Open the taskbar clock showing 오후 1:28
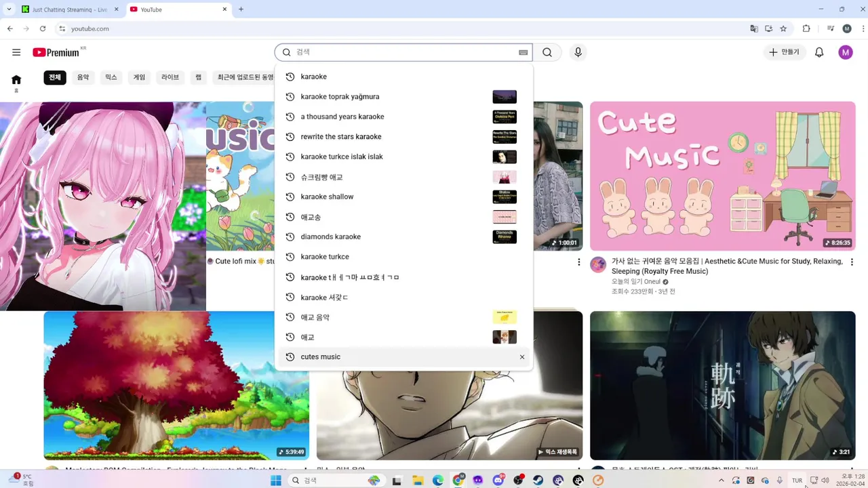 point(850,480)
